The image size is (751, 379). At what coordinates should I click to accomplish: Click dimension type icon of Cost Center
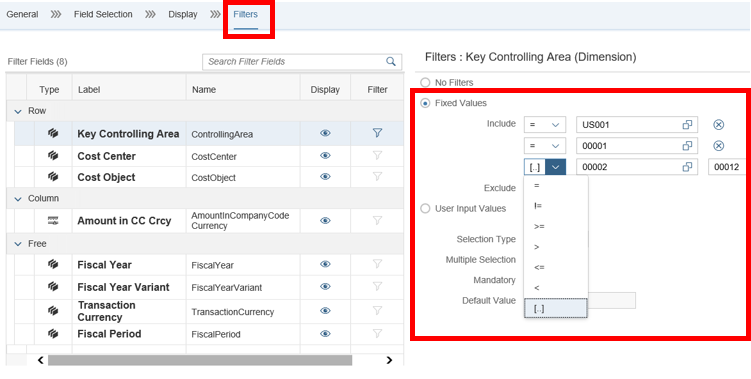coord(53,156)
